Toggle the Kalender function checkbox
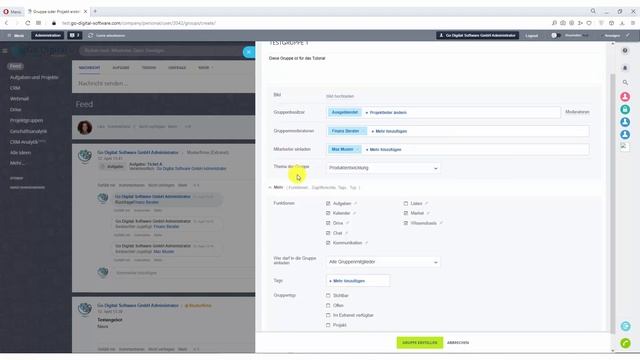This screenshot has width=640, height=360. point(328,213)
